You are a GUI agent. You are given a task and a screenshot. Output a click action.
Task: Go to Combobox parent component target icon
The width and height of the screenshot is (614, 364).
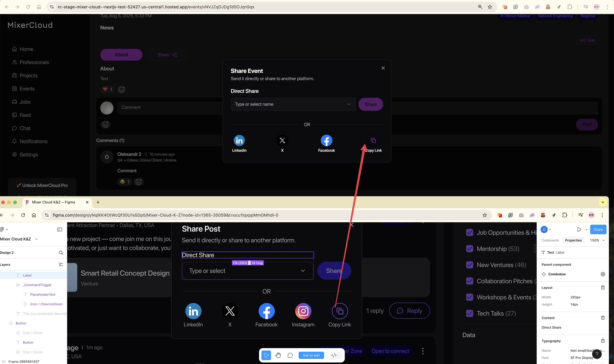coord(603,274)
